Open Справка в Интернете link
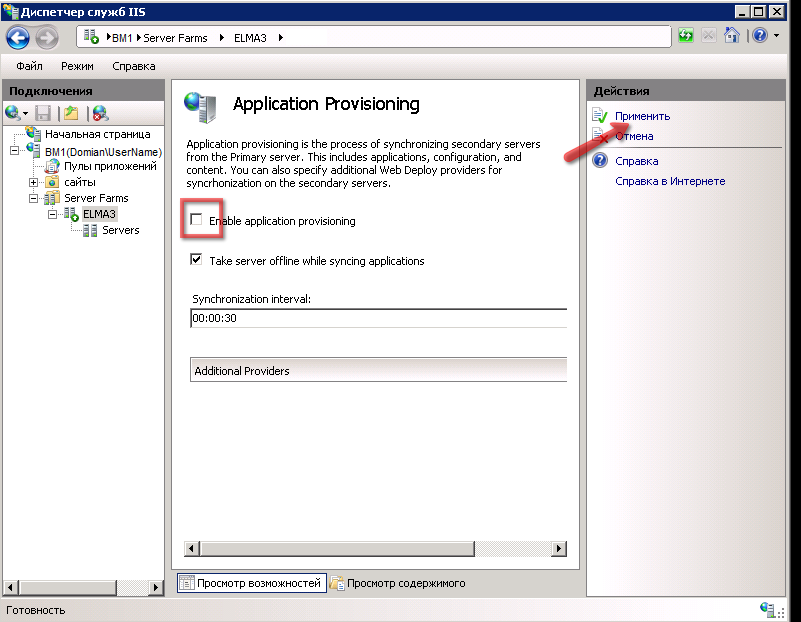This screenshot has height=622, width=801. pyautogui.click(x=670, y=181)
